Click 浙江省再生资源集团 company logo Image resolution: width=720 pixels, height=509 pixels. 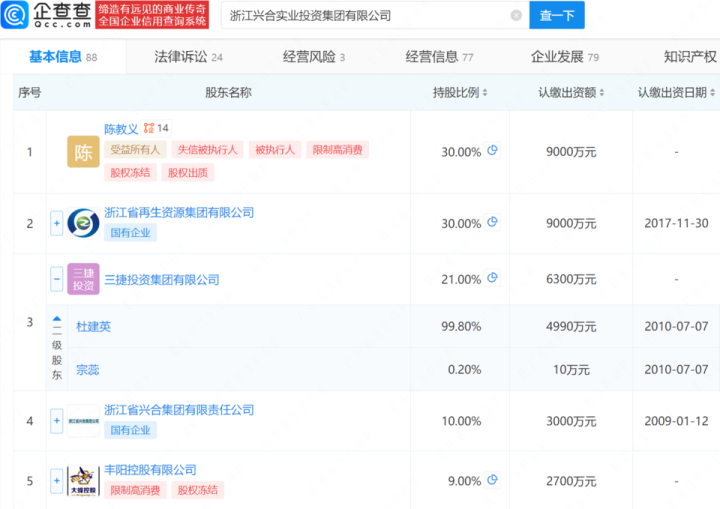pyautogui.click(x=83, y=223)
